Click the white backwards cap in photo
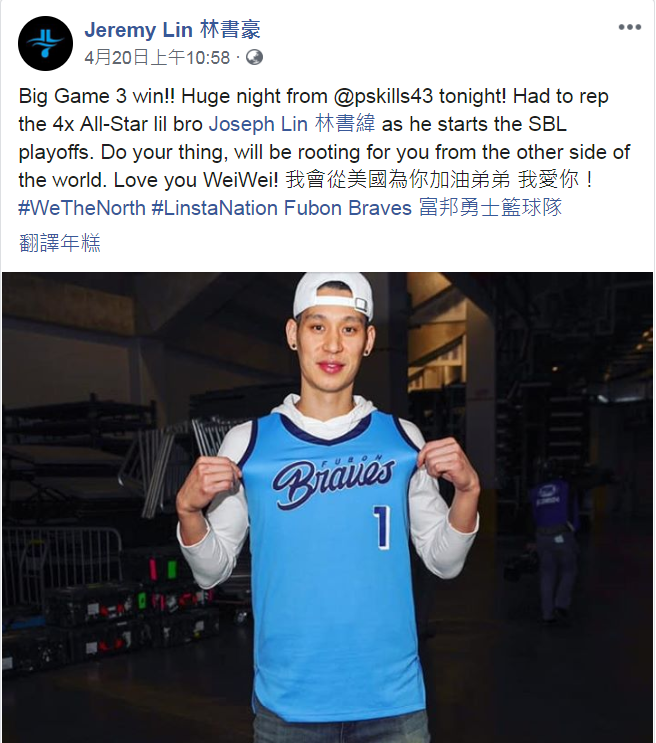656x743 pixels. tap(333, 294)
